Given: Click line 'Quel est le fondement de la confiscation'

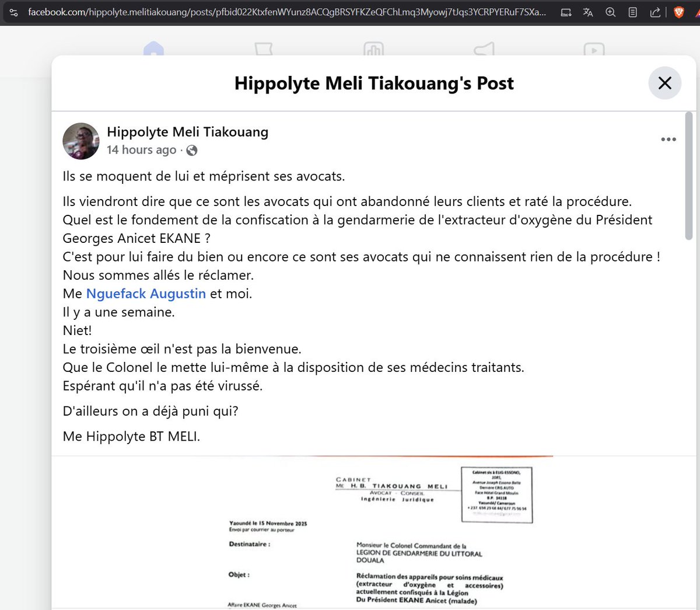Looking at the screenshot, I should [x=358, y=220].
